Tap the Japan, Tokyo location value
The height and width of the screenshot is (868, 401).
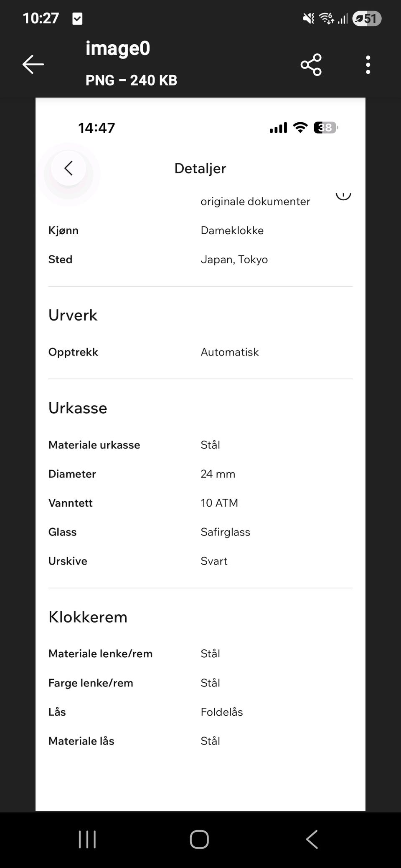pyautogui.click(x=234, y=260)
